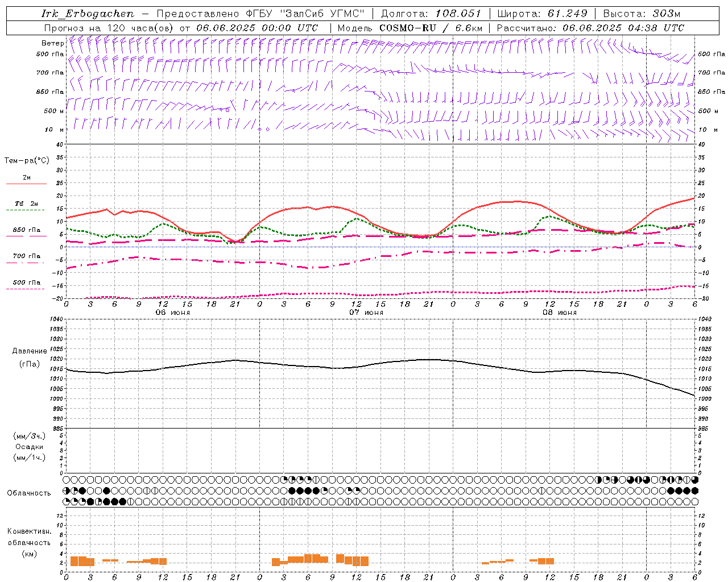Select the 'ЗапСиб УГМС' provider text
728x582 pixels.
tap(322, 14)
